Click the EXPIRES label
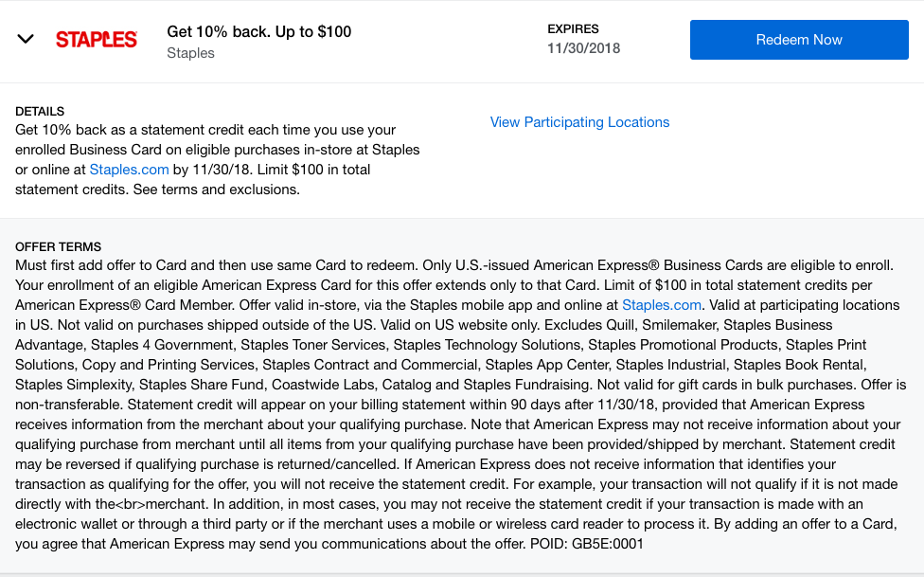The image size is (924, 577). click(x=573, y=29)
